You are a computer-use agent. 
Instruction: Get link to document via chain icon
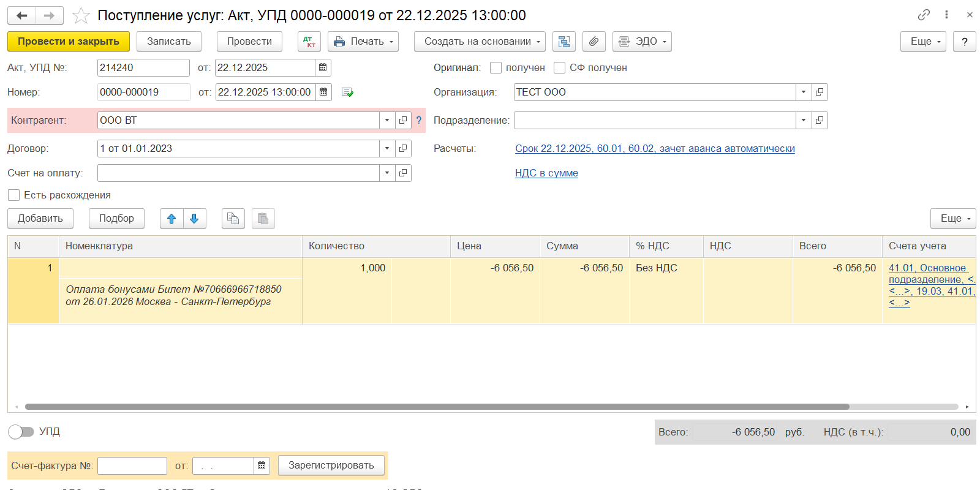[924, 15]
